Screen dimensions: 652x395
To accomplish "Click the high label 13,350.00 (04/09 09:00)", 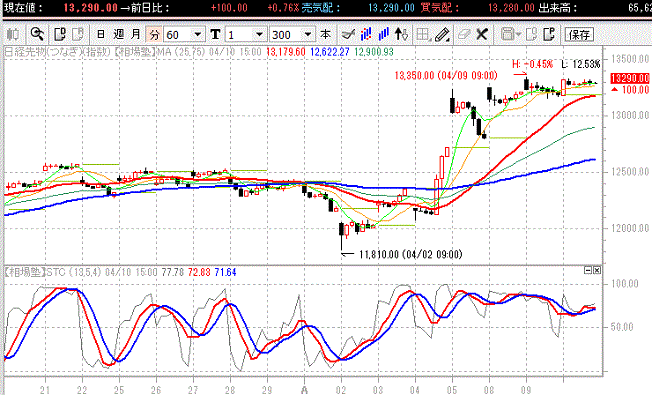I will point(446,76).
